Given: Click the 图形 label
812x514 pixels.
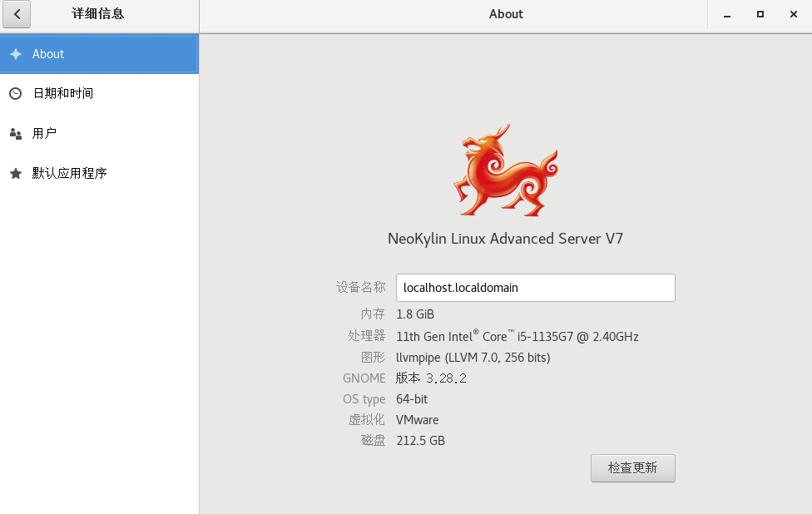Looking at the screenshot, I should point(374,358).
